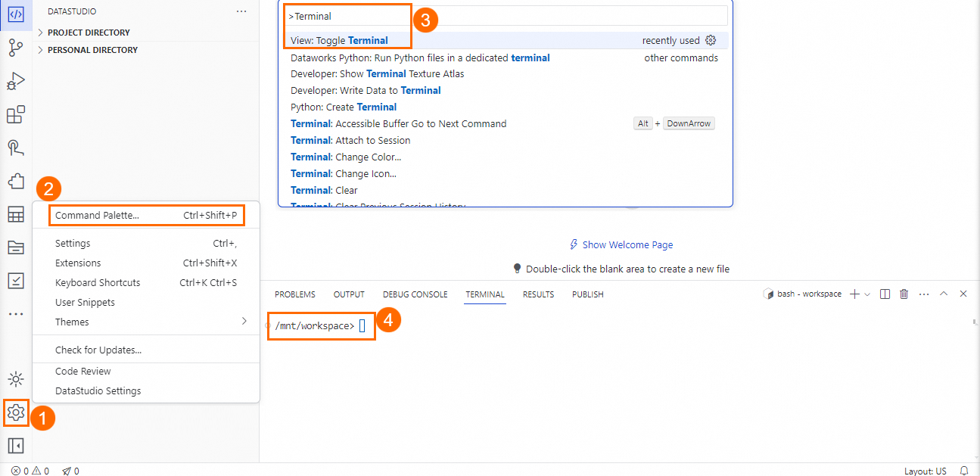Screen dimensions: 980x476
Task: Open DataStudio Settings menu entry
Action: click(146, 391)
